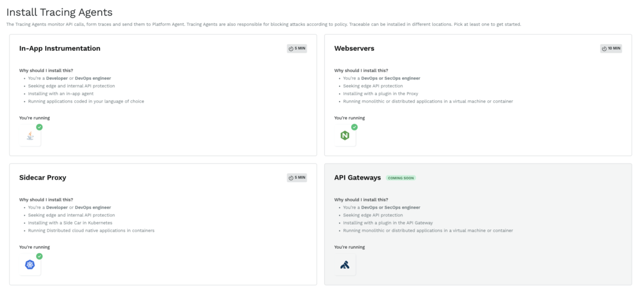Click the Kong gateway gorilla icon
Viewport: 644px width, 298px height.
345,264
